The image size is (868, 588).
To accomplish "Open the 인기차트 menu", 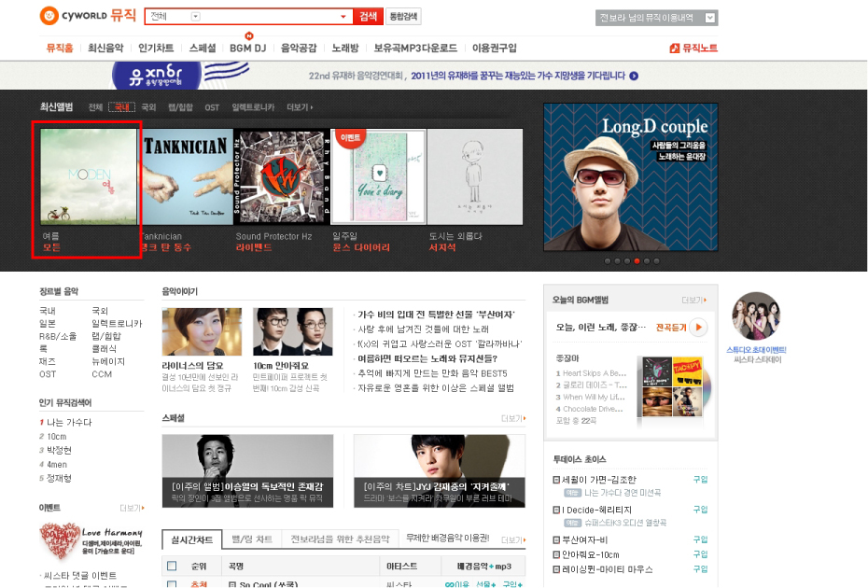I will 156,49.
